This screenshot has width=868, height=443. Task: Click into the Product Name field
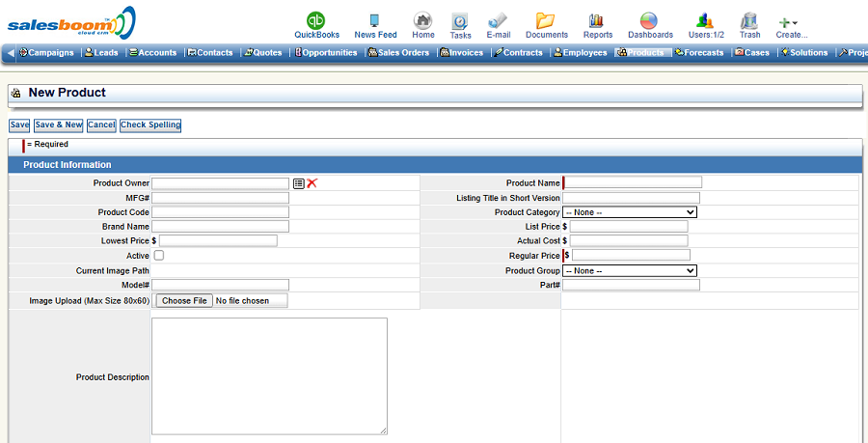coord(634,182)
